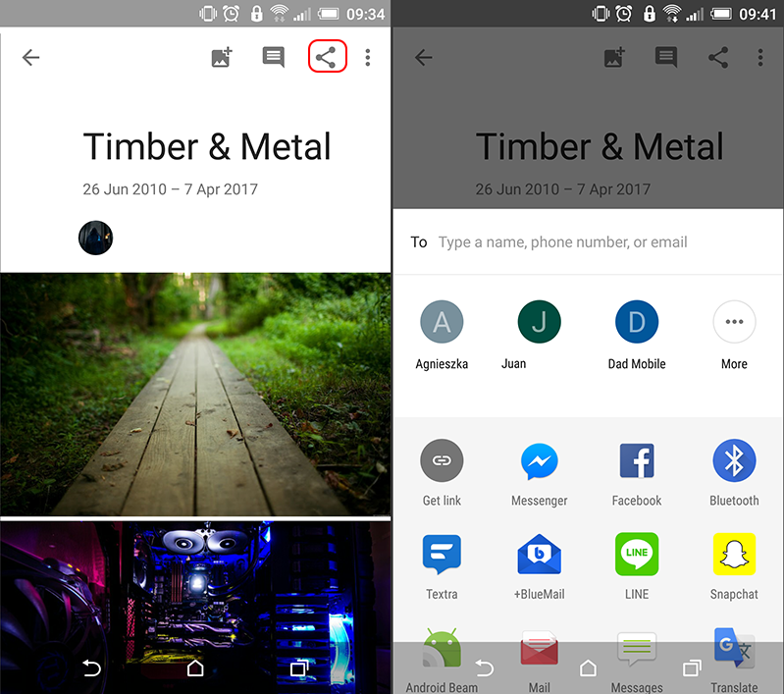The width and height of the screenshot is (784, 694).
Task: Tap Get link option
Action: (442, 473)
